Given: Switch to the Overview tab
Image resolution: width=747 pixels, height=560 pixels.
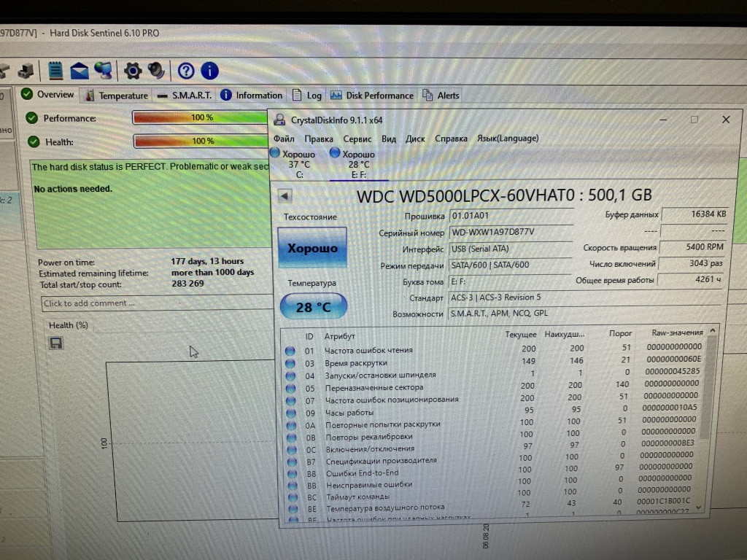Looking at the screenshot, I should [47, 94].
